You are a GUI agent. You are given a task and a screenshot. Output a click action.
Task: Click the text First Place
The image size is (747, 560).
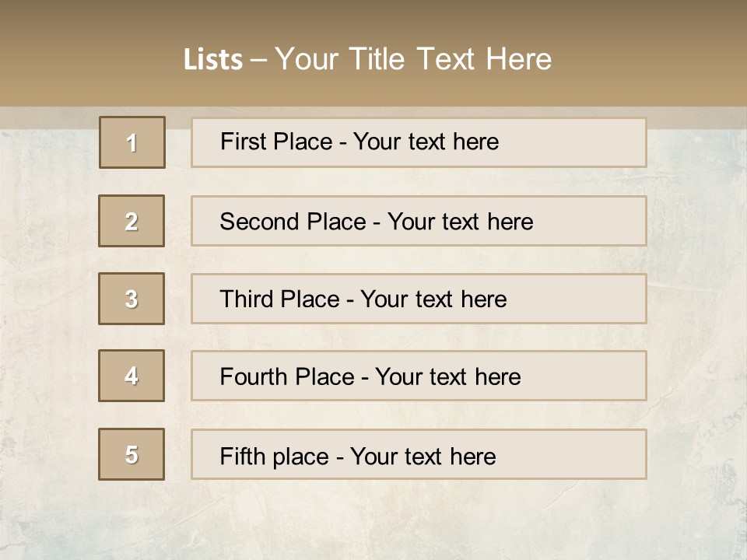276,142
